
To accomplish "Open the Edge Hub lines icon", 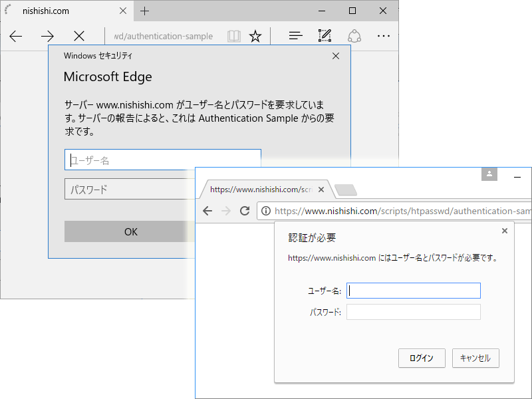I will [295, 36].
